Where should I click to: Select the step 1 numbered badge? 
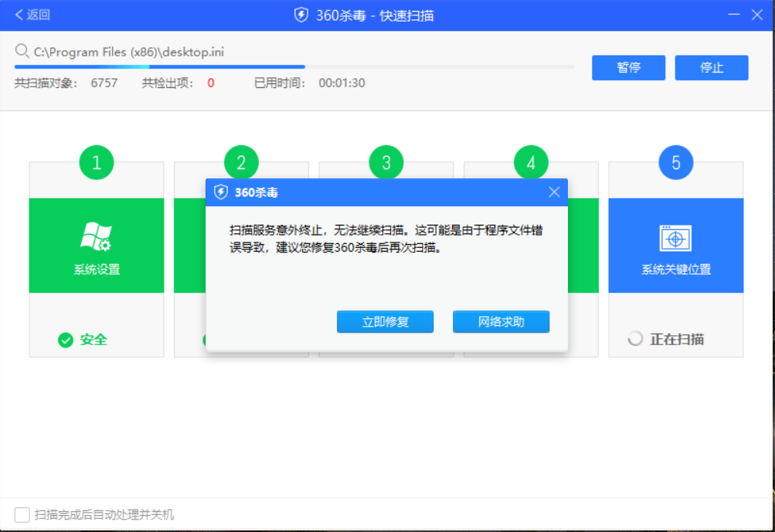pos(96,162)
